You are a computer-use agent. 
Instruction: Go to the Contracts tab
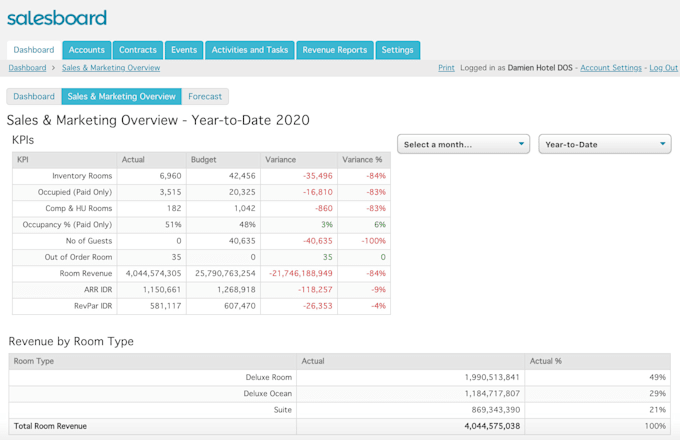pos(138,50)
